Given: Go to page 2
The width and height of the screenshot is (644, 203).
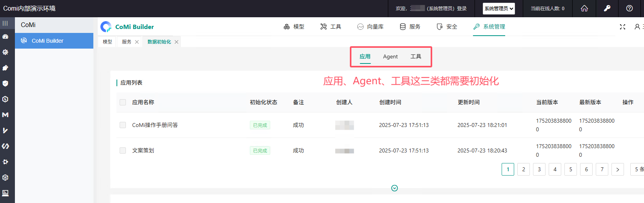Looking at the screenshot, I should click(x=524, y=169).
